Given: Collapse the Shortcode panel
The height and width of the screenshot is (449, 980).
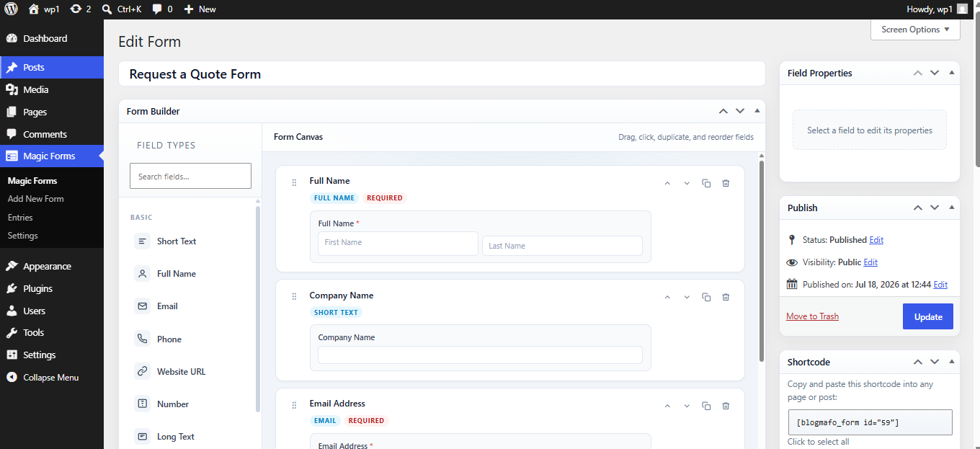Looking at the screenshot, I should pyautogui.click(x=951, y=362).
